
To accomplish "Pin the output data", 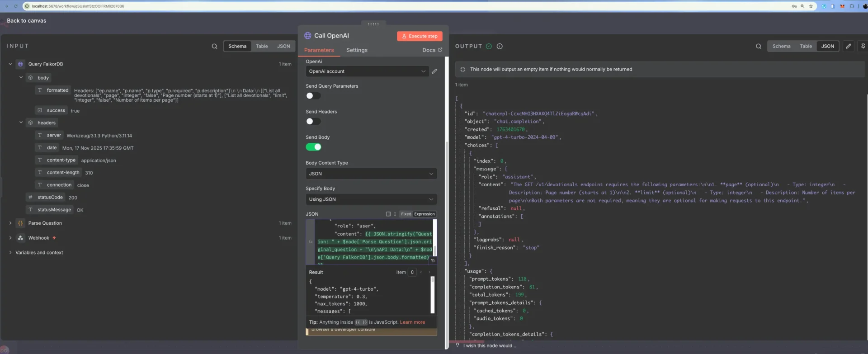I will [863, 46].
